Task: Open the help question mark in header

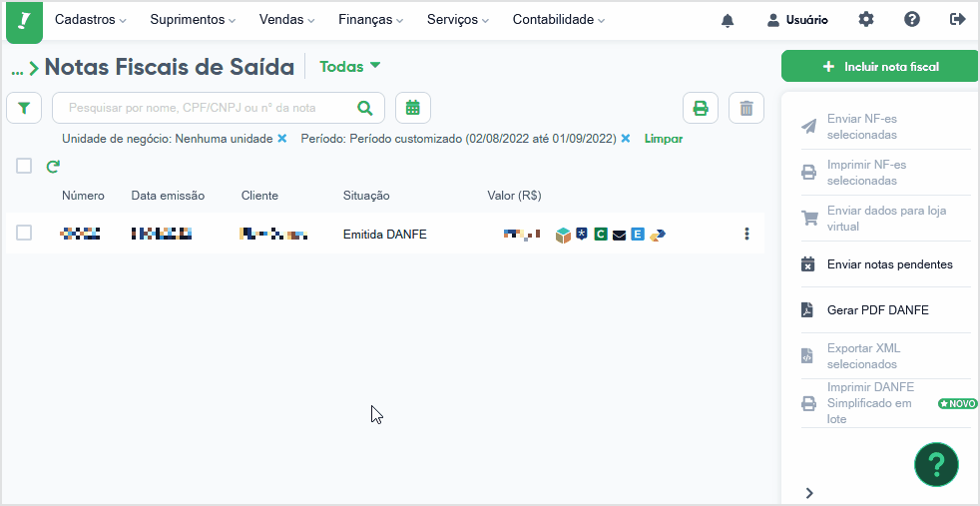Action: 912,19
